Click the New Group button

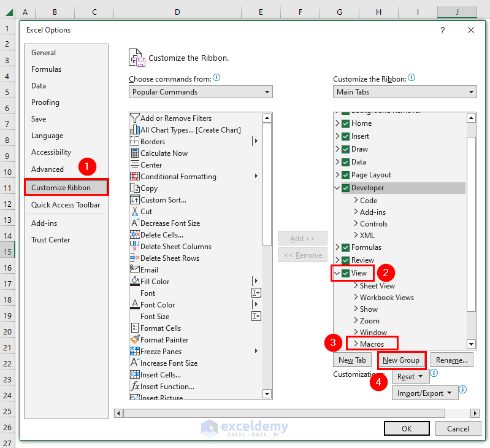[401, 360]
